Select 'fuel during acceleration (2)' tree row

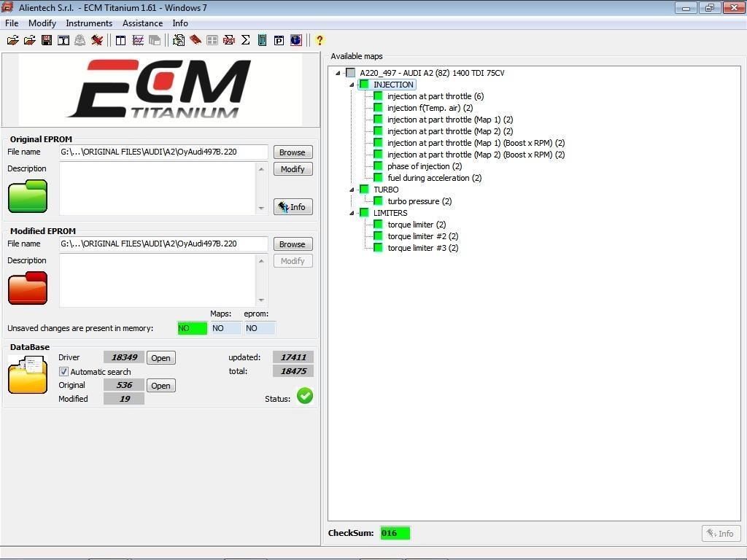435,178
